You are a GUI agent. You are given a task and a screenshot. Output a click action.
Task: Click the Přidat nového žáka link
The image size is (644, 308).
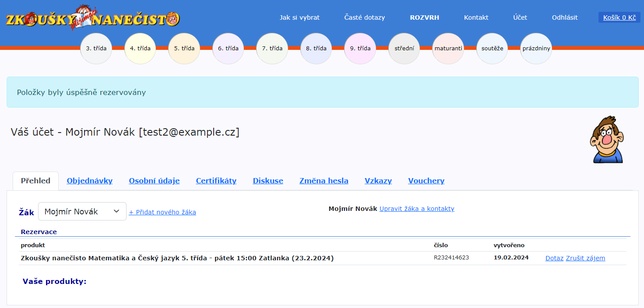click(x=162, y=212)
